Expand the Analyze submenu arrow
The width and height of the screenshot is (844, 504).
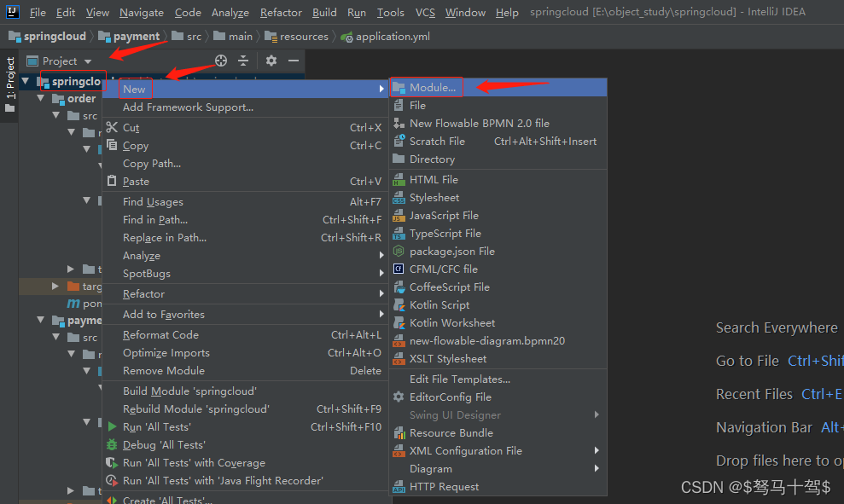[x=381, y=256]
